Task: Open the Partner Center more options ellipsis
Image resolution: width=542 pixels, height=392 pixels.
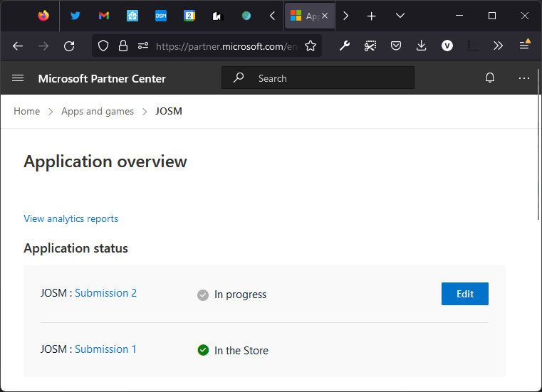Action: [524, 78]
